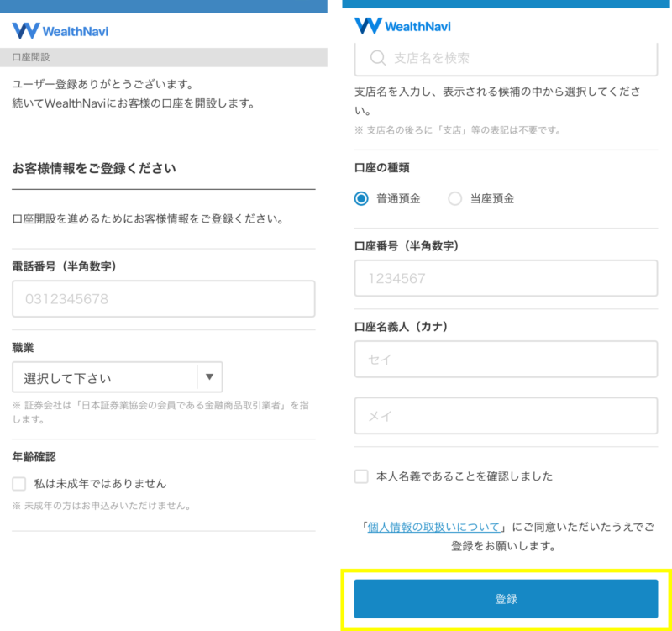Click the セイ name input field
The width and height of the screenshot is (672, 631).
click(x=507, y=360)
